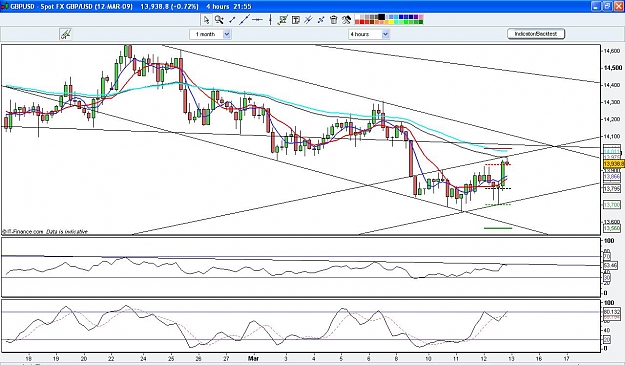Select the parallel channel lines tool
The height and width of the screenshot is (365, 625).
[x=308, y=20]
